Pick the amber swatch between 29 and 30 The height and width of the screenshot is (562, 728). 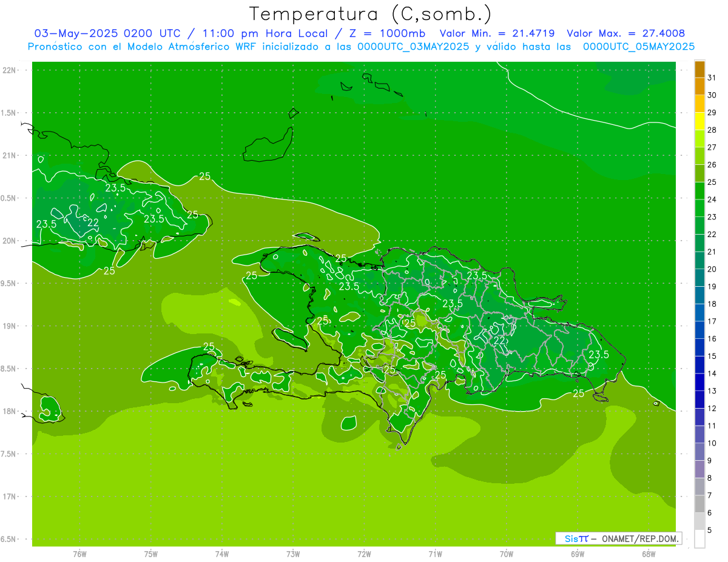point(699,104)
